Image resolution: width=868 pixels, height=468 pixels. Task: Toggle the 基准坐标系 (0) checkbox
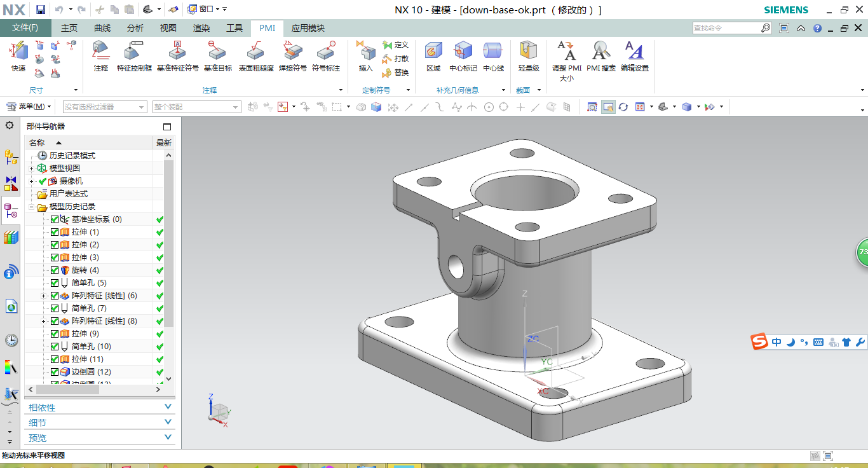pyautogui.click(x=55, y=219)
